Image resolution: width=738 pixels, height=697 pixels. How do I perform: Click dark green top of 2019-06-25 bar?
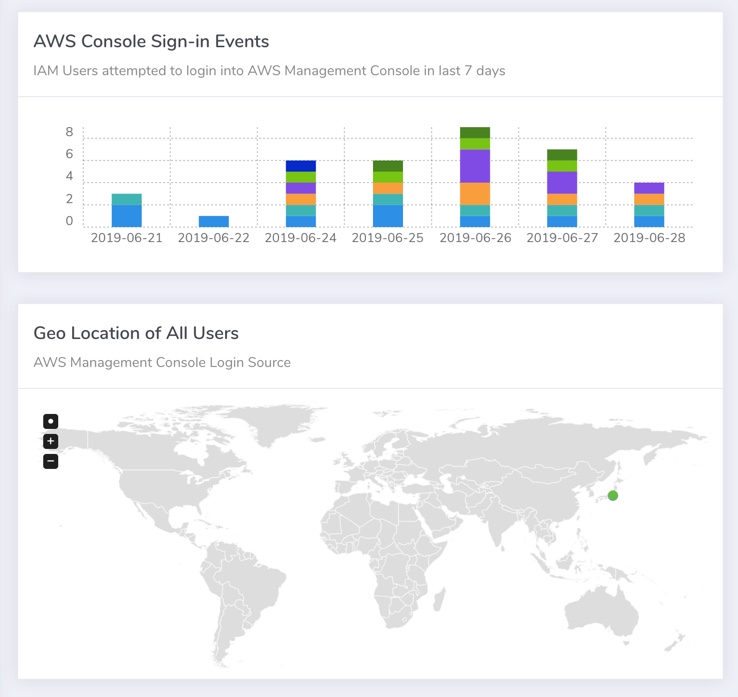click(x=388, y=166)
